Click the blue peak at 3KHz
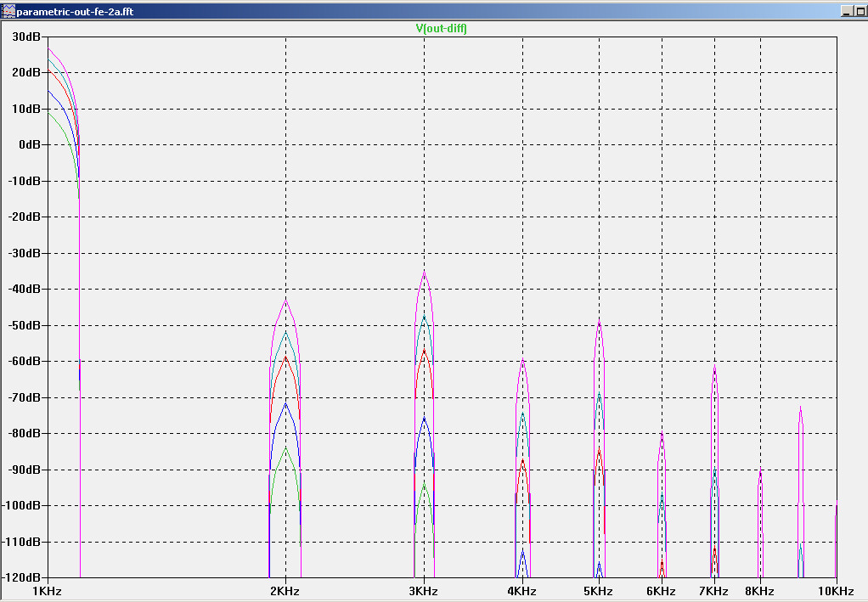Screen dimensions: 868x602 click(425, 418)
